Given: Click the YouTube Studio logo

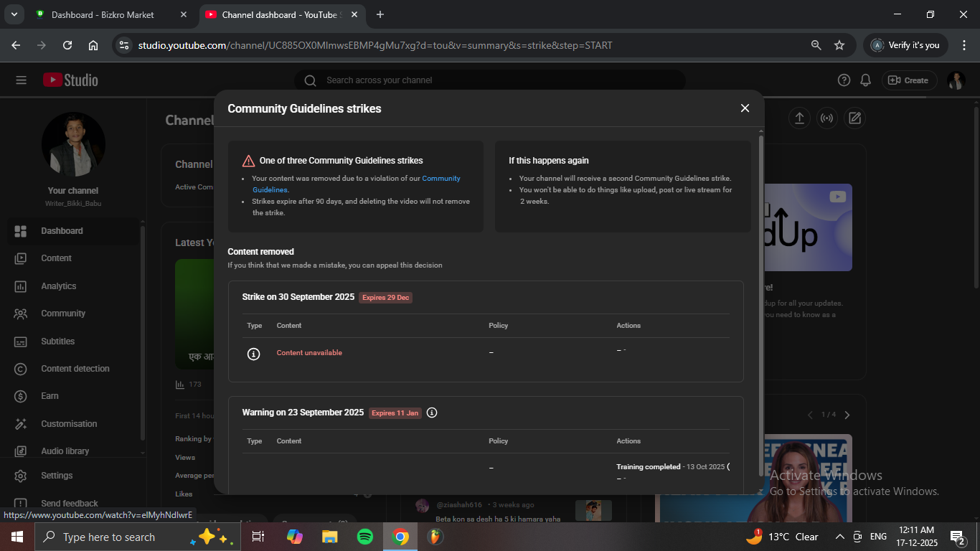Looking at the screenshot, I should pyautogui.click(x=70, y=80).
